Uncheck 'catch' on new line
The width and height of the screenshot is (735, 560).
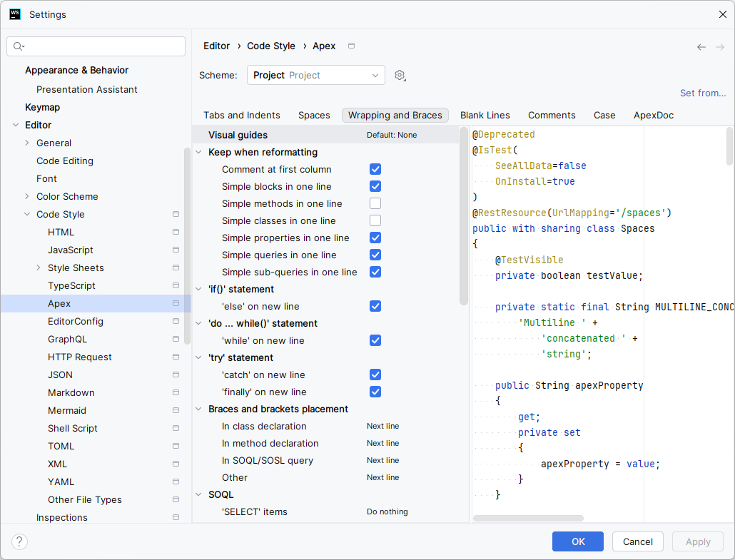click(x=375, y=375)
